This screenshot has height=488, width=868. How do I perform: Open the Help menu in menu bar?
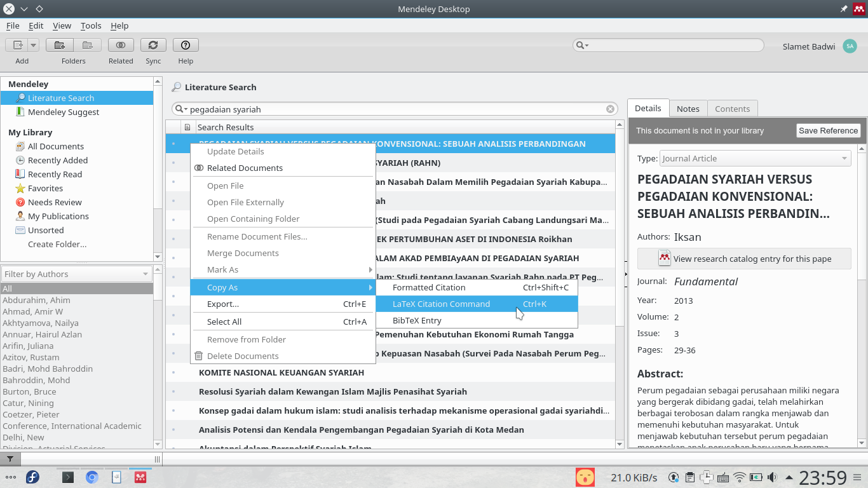[119, 25]
